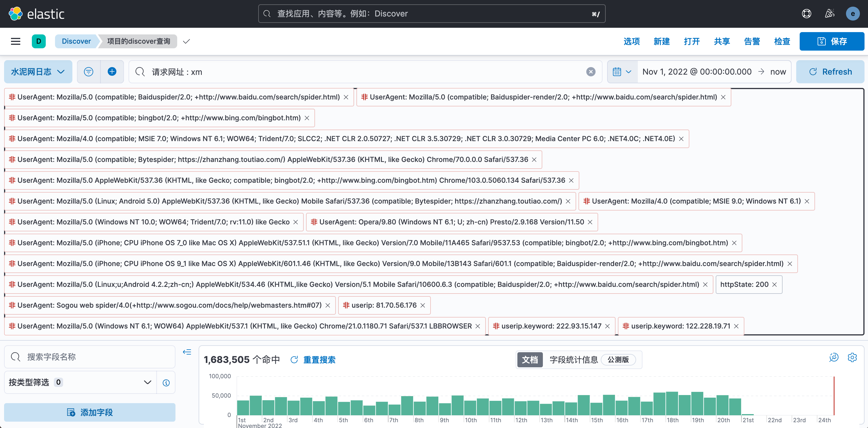Click the 保存 save button
Image resolution: width=868 pixels, height=428 pixels.
coord(832,41)
